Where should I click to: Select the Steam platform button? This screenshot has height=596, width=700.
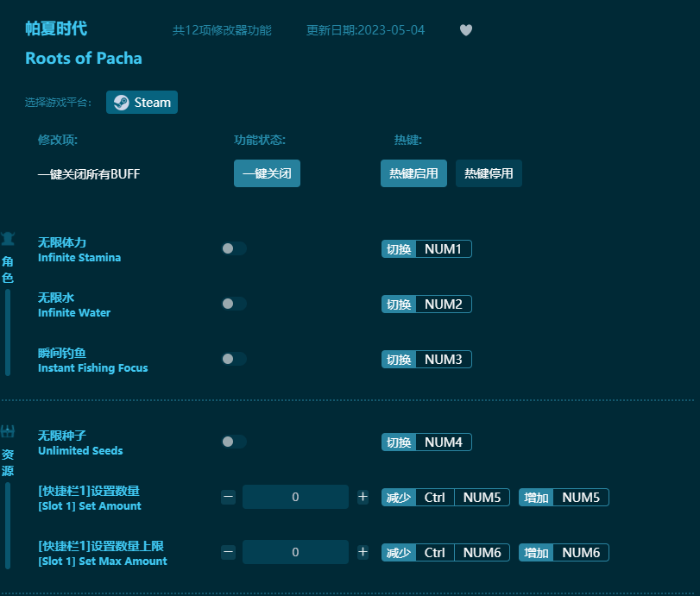coord(142,102)
